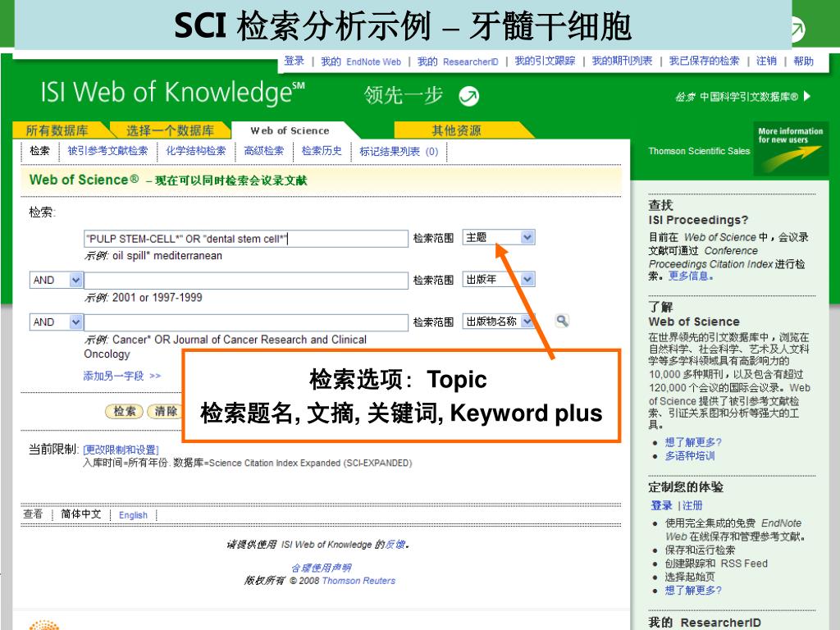Click the publication name input field
840x630 pixels.
pyautogui.click(x=246, y=322)
